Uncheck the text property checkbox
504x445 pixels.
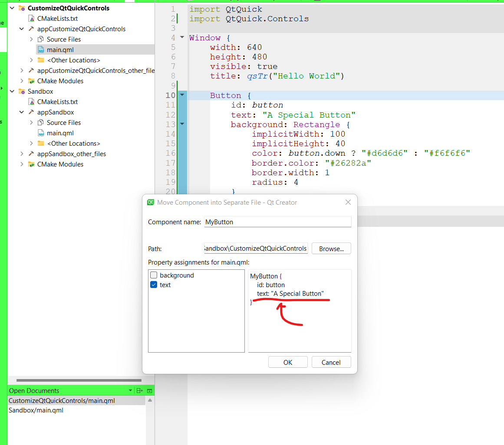(154, 285)
